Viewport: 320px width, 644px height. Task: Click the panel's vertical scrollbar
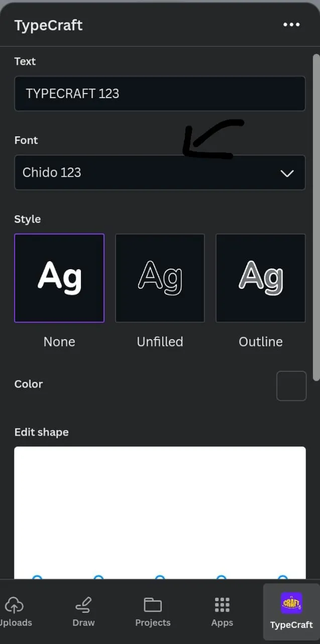tap(316, 216)
